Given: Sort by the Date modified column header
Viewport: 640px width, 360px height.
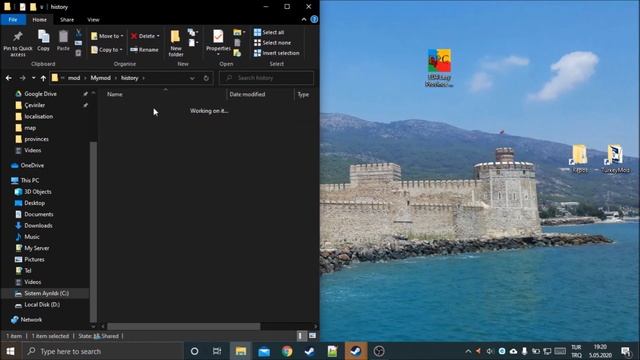Looking at the screenshot, I should click(260, 94).
